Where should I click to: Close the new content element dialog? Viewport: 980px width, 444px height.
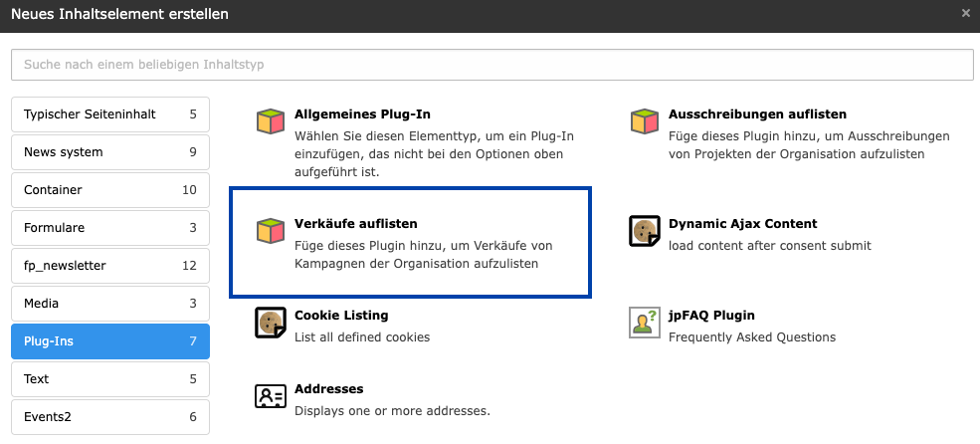pyautogui.click(x=965, y=14)
